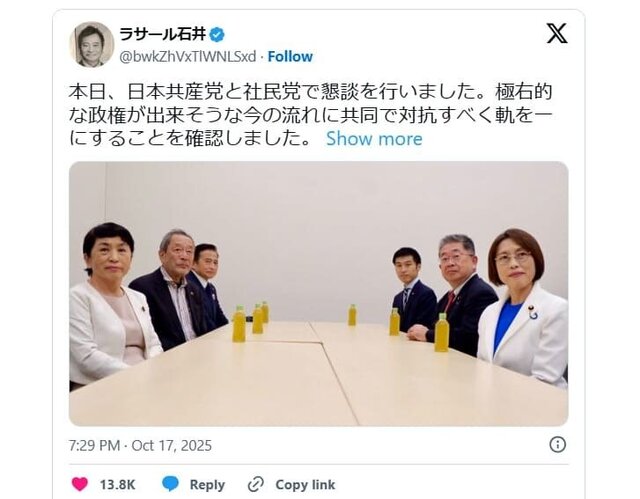Screen dimensions: 640x499
Task: Click the chain link copy icon
Action: 256,484
